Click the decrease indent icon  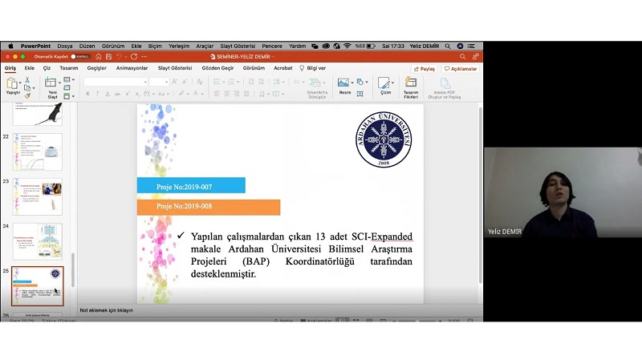pos(251,82)
